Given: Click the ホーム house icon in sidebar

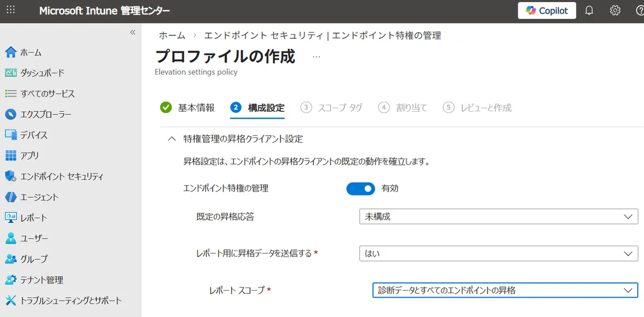Looking at the screenshot, I should pyautogui.click(x=11, y=52).
